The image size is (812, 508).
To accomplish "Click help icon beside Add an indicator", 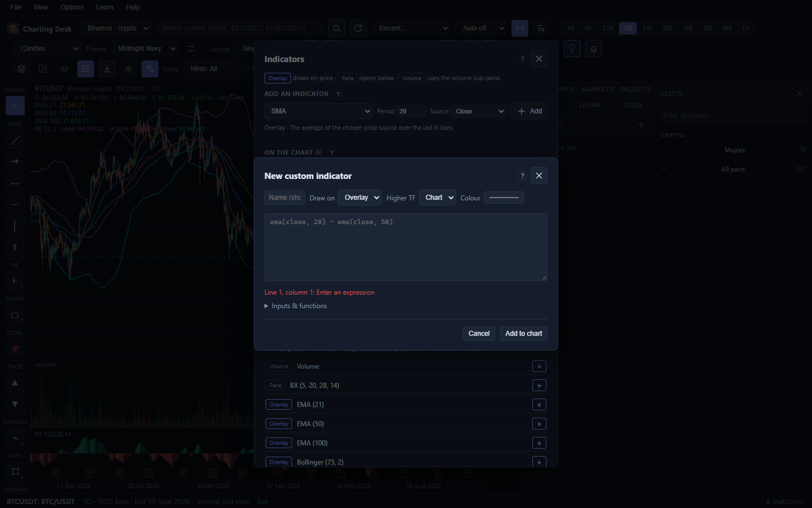I will coord(338,94).
